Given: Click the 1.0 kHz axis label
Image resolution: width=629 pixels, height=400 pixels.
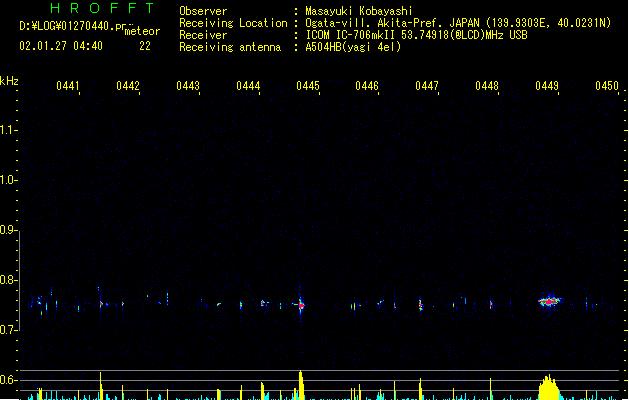Looking at the screenshot, I should point(7,179).
